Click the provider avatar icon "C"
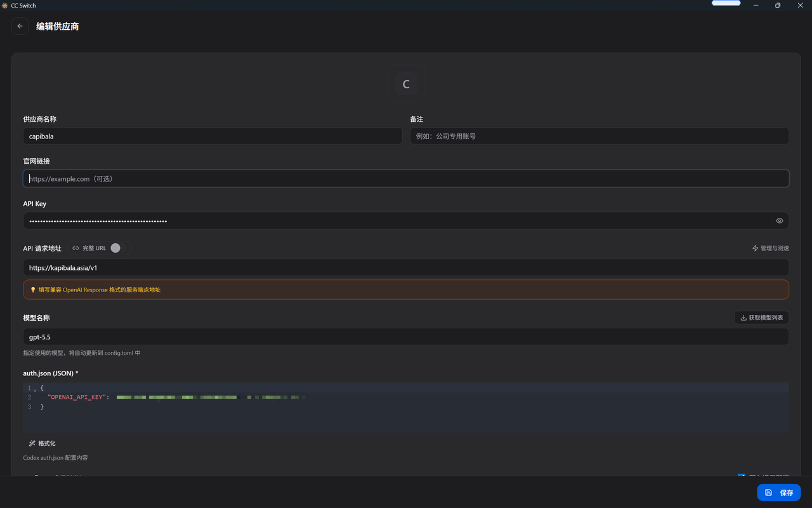This screenshot has width=812, height=508. pos(406,84)
